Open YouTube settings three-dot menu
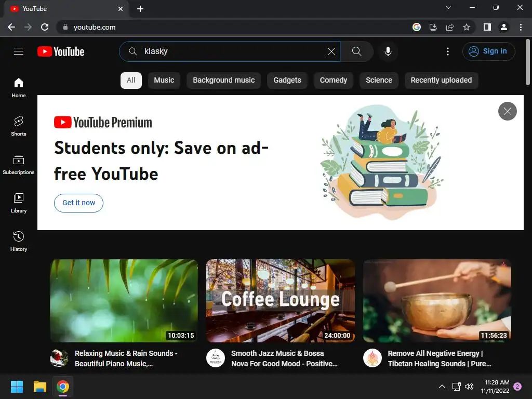 pos(447,51)
